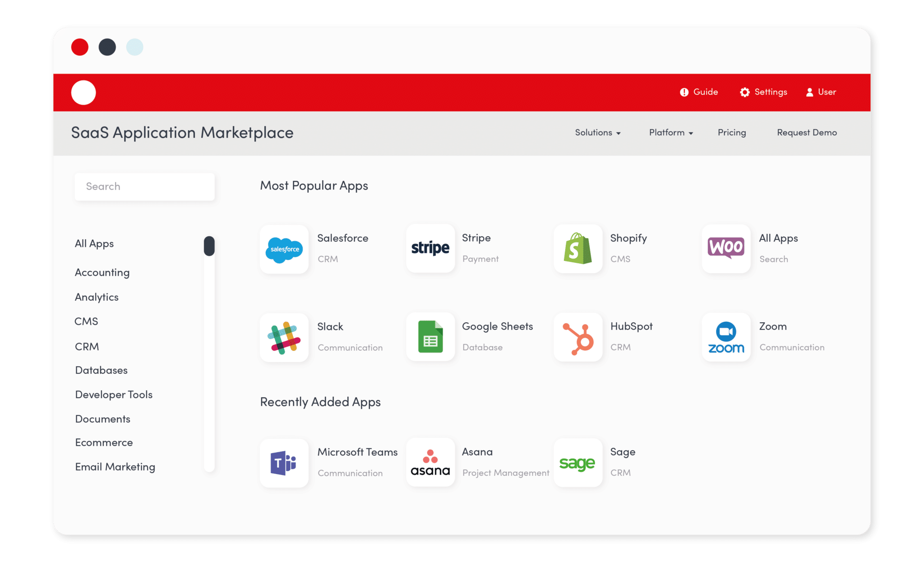Open the Guide link
The image size is (924, 567).
click(706, 92)
